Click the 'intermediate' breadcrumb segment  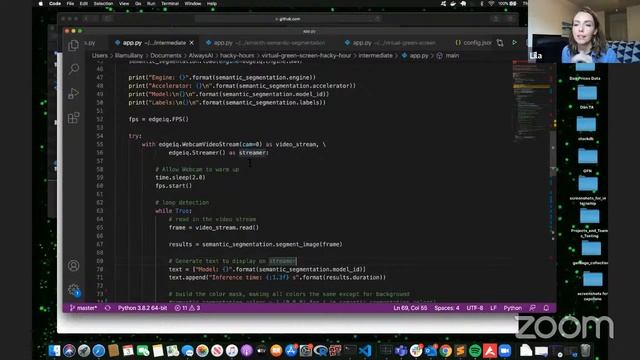click(x=376, y=56)
